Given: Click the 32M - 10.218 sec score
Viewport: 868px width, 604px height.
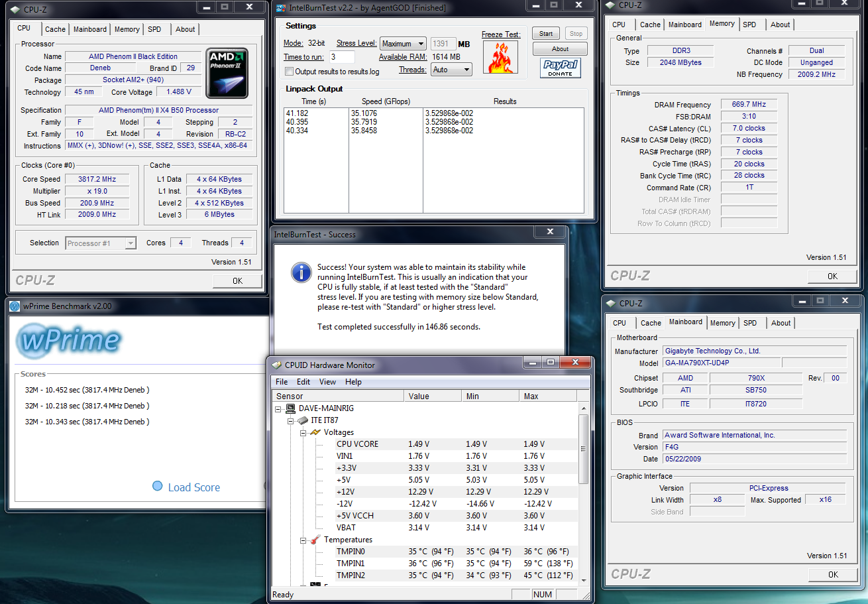Looking at the screenshot, I should coord(87,406).
